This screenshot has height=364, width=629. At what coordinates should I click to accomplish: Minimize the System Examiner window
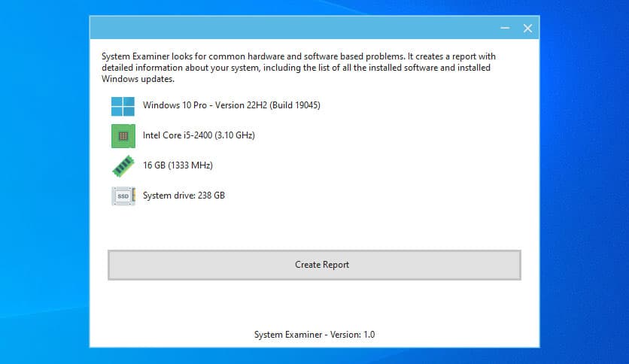tap(505, 28)
